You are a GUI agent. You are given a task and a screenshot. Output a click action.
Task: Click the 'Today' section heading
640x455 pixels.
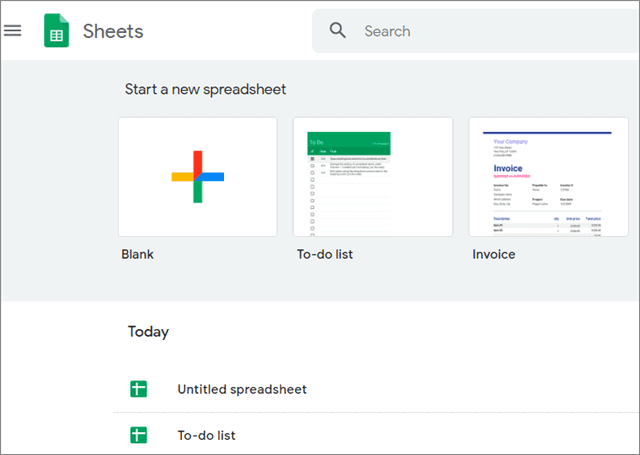148,331
